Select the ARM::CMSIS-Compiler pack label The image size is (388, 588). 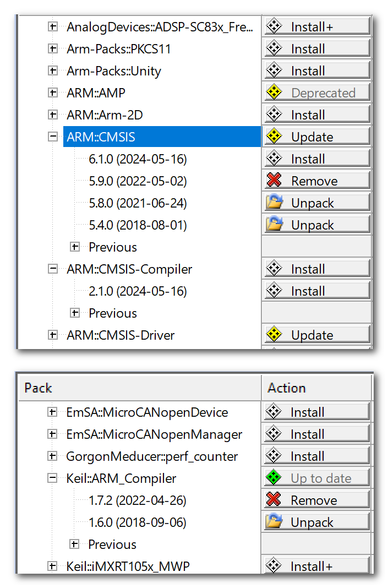click(x=129, y=269)
